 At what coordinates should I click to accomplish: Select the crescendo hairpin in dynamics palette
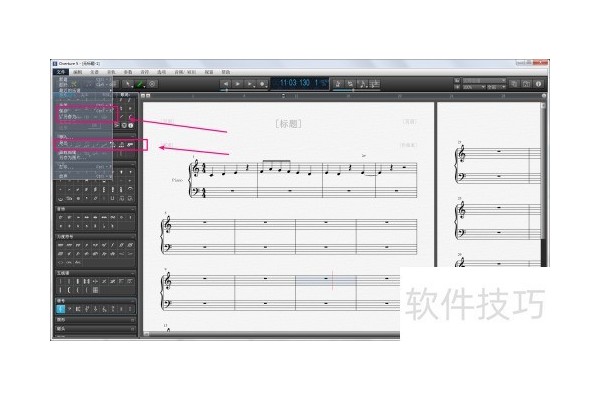click(122, 253)
